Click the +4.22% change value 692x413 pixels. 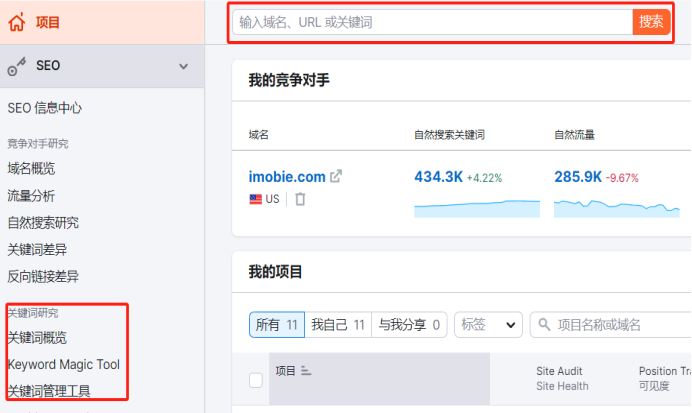[x=485, y=178]
